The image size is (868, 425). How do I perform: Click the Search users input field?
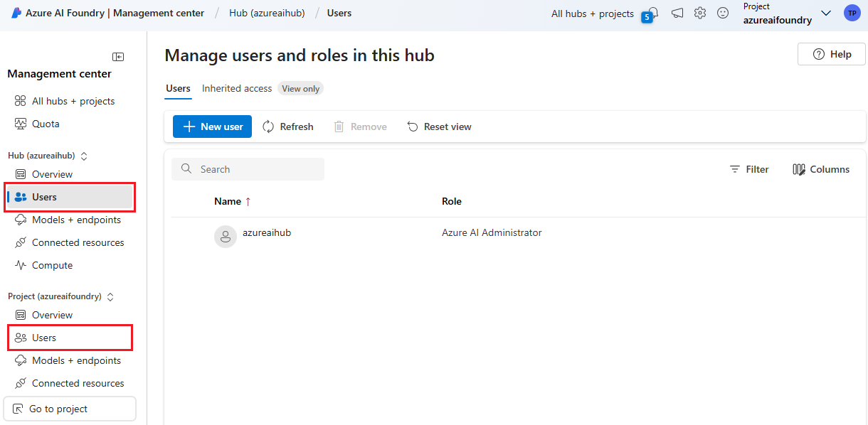coord(256,169)
